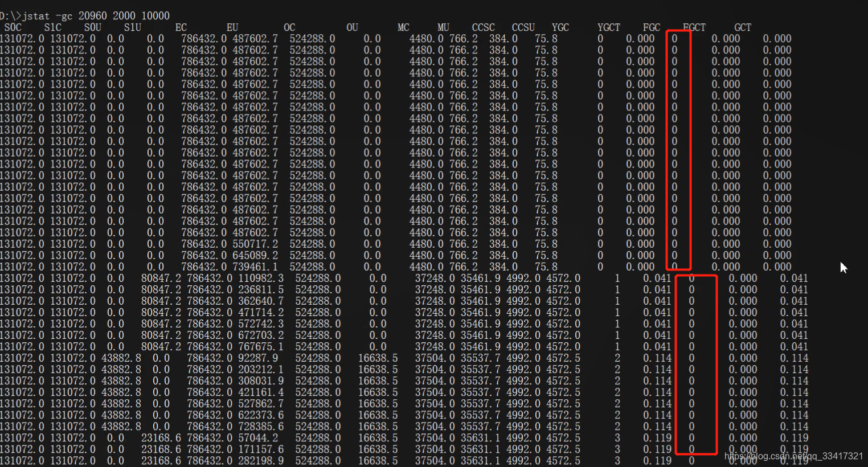Click MC 4480.0 in the 550717.2 row

pos(426,244)
